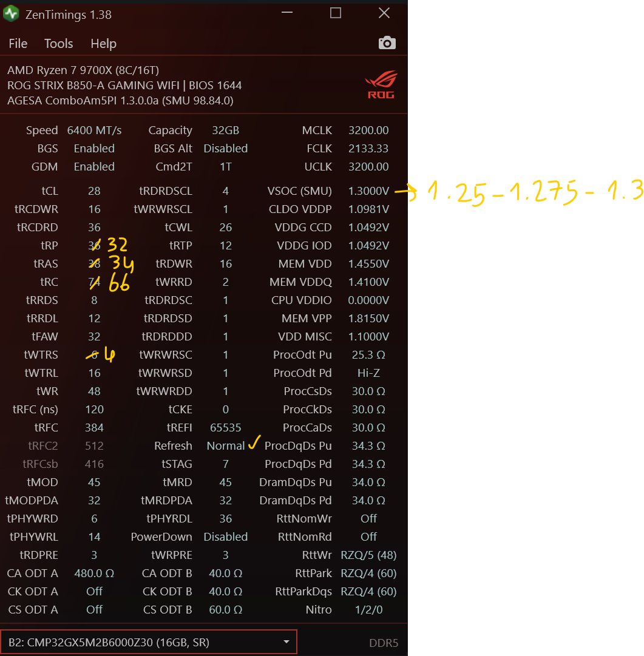
Task: Click the tCL value 28
Action: coord(94,191)
